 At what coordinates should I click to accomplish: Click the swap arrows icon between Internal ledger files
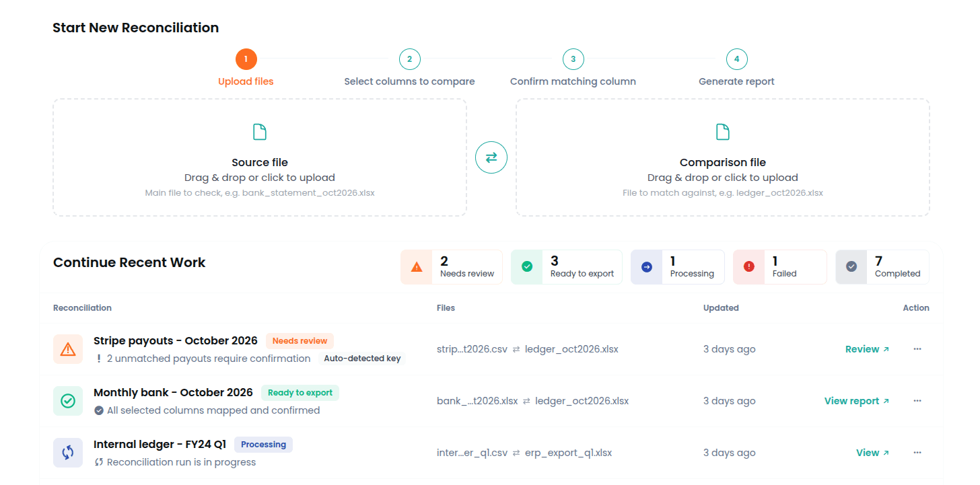pos(516,453)
